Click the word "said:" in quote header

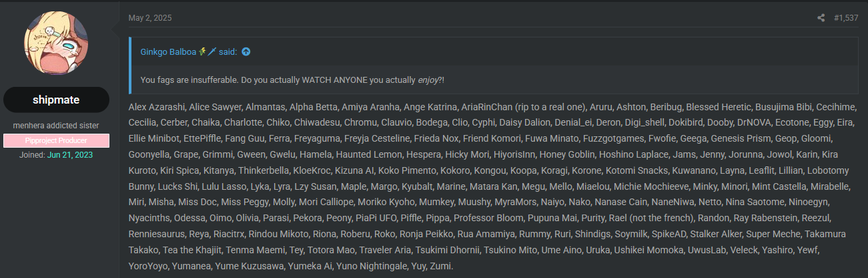pos(228,51)
